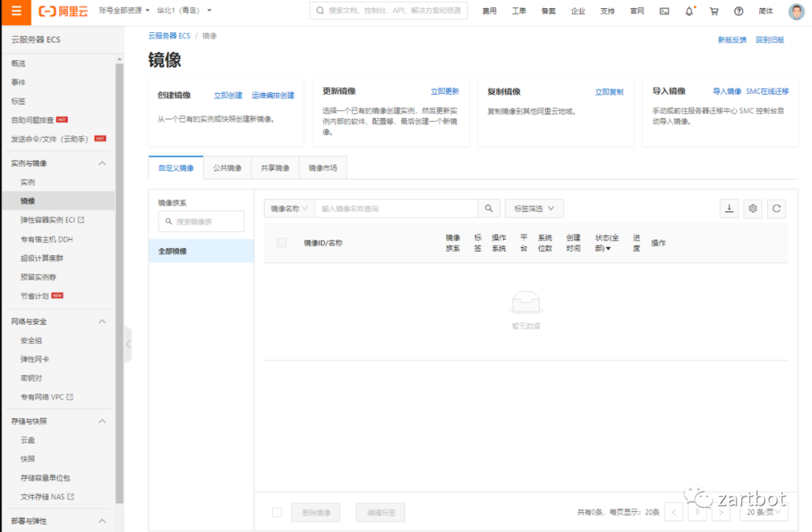The width and height of the screenshot is (812, 532).
Task: Open the Cloud Shell terminal icon
Action: click(665, 11)
